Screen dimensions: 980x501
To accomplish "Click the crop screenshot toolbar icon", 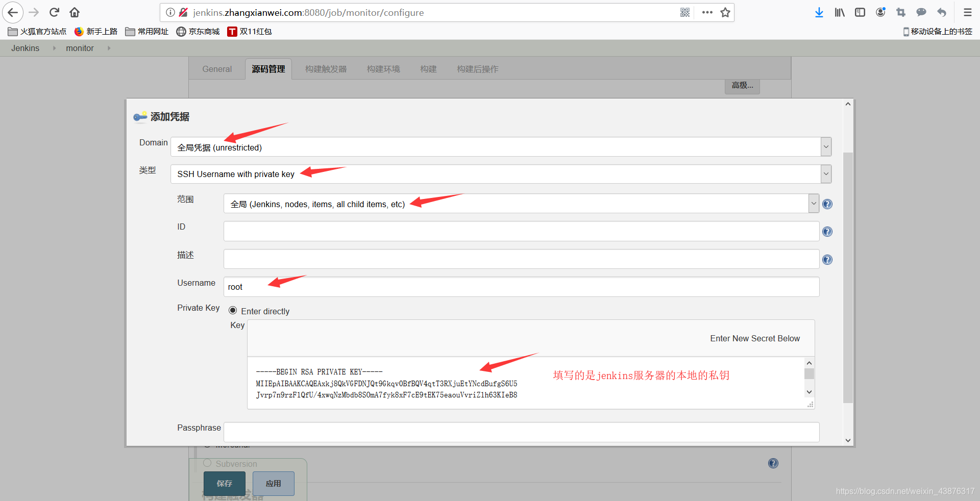I will [x=901, y=12].
